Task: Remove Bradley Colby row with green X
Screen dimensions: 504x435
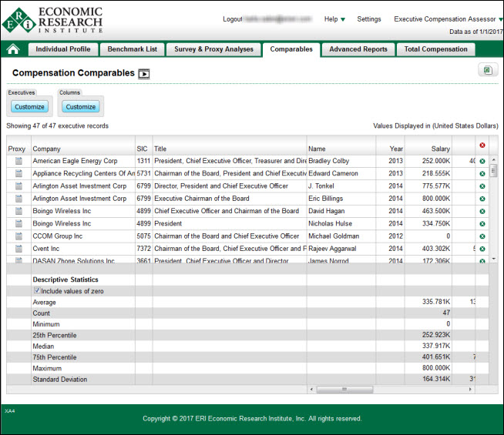Action: (482, 161)
